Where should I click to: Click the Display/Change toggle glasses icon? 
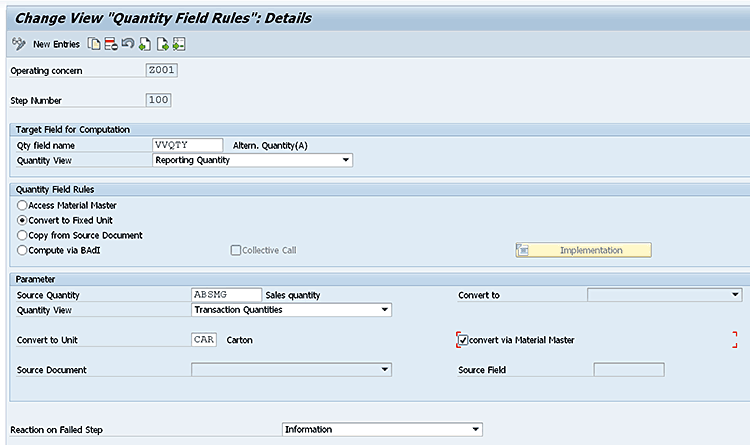(x=18, y=44)
